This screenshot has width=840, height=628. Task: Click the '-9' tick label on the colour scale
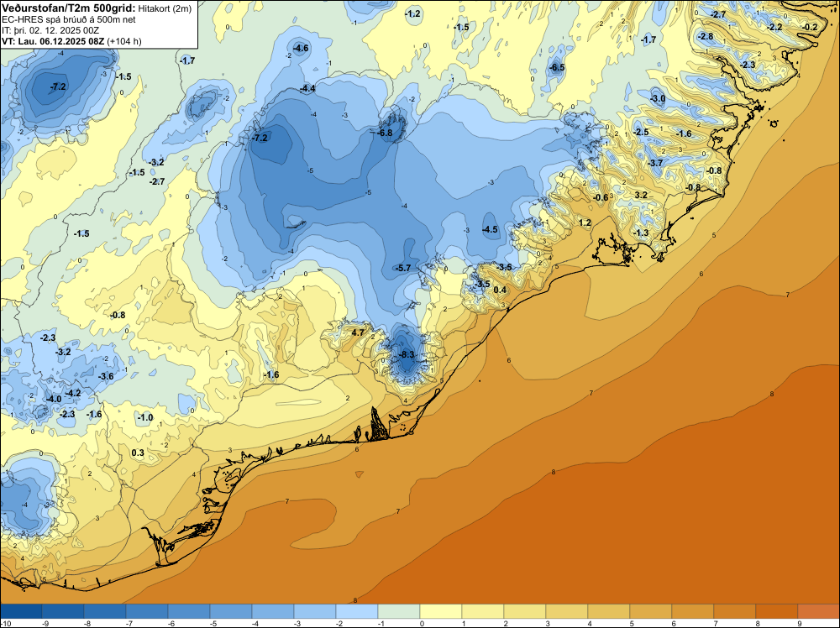(x=45, y=623)
